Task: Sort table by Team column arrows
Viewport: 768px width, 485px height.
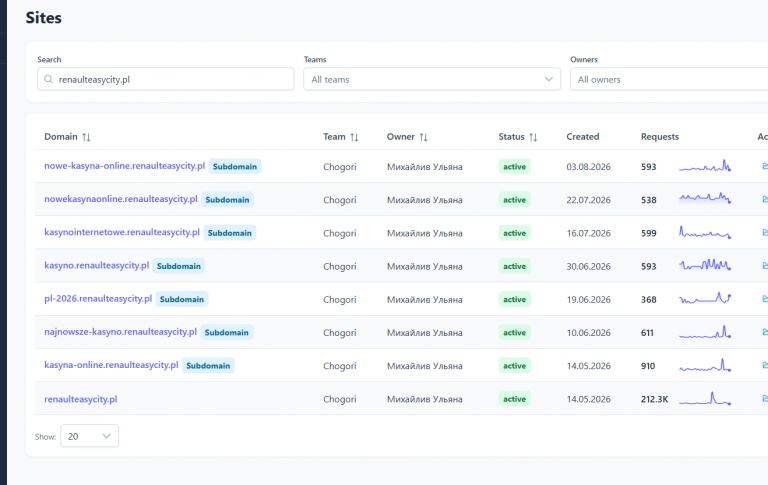Action: point(354,137)
